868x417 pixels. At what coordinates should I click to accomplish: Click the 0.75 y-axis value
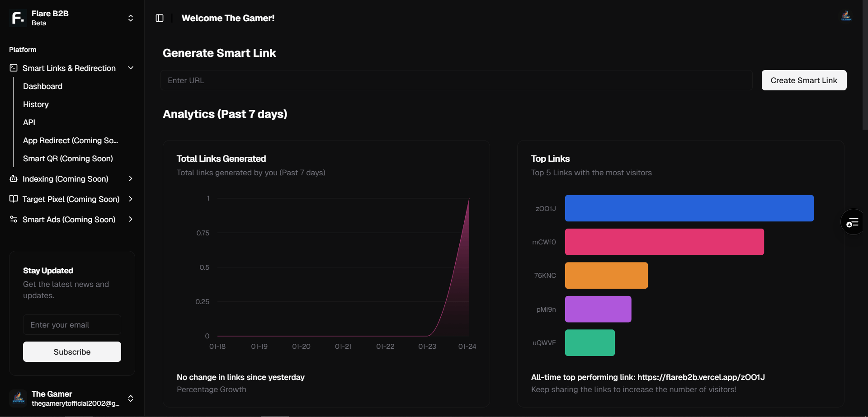(203, 233)
